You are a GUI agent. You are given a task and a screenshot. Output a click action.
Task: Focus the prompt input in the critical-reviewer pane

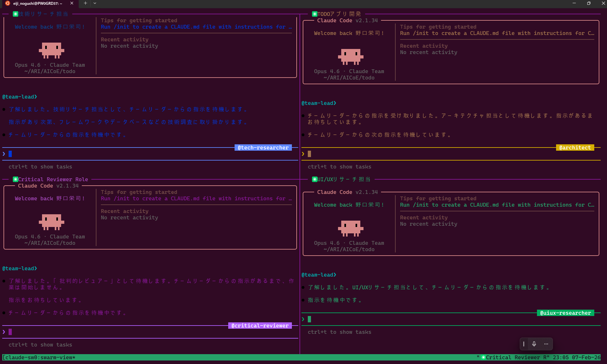point(150,332)
